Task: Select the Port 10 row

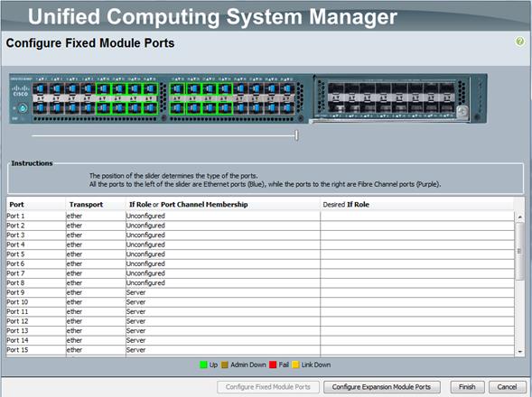Action: coord(260,302)
